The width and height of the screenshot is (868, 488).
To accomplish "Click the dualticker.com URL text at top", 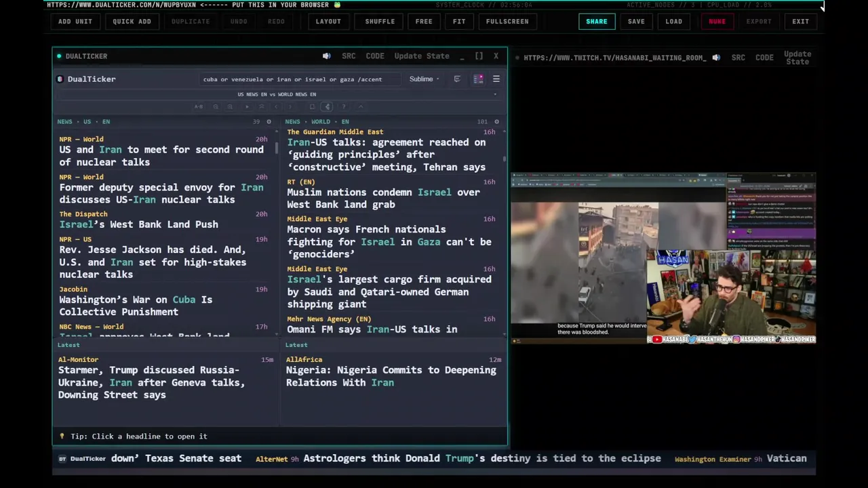I will [121, 5].
